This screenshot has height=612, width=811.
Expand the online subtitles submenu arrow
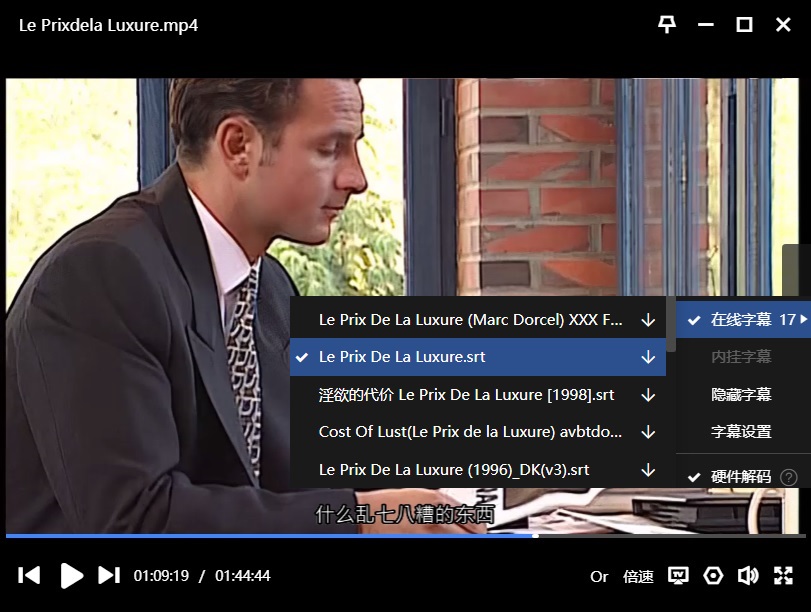(803, 320)
